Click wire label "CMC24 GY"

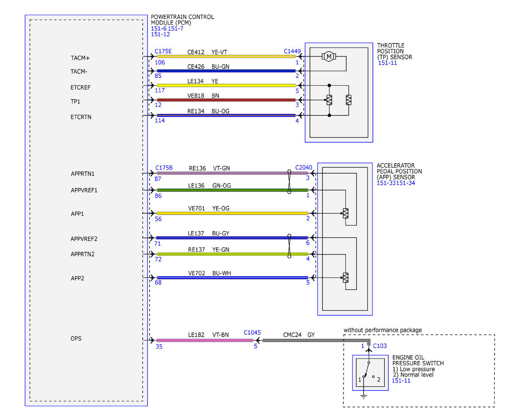(x=299, y=335)
